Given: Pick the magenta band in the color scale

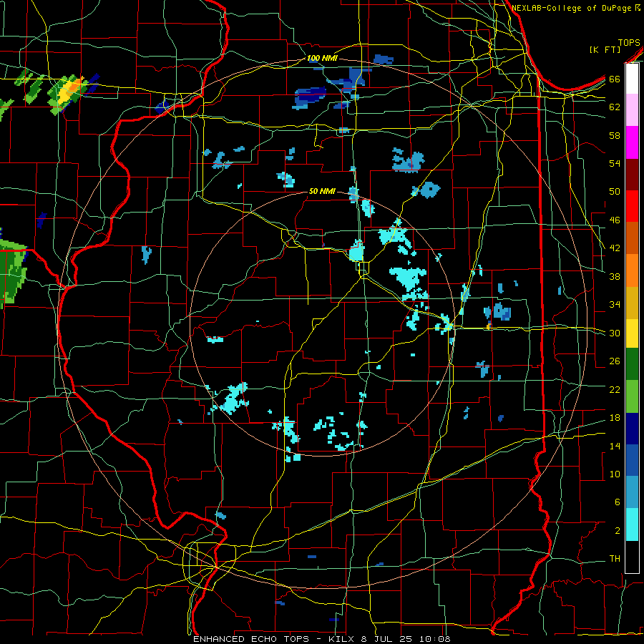Looking at the screenshot, I should (x=632, y=142).
